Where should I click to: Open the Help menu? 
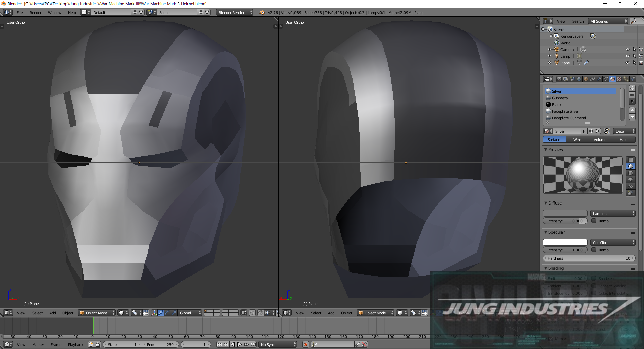coord(72,12)
